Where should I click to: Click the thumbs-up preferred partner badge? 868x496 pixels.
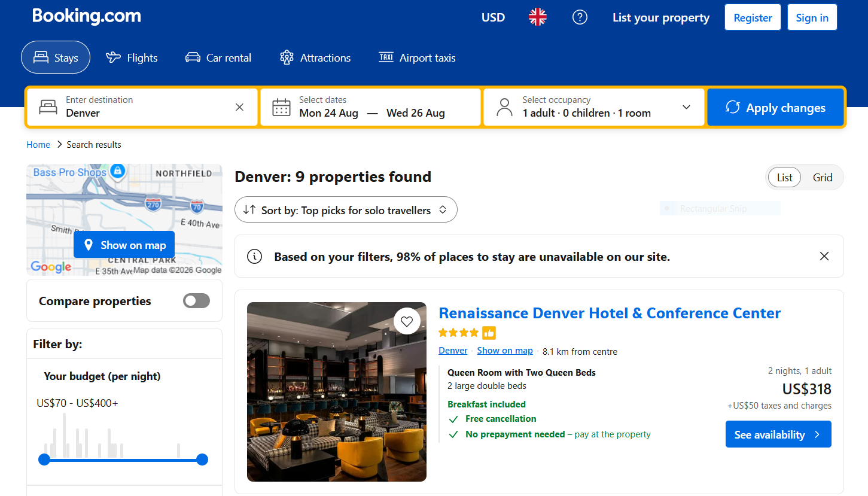pos(489,333)
